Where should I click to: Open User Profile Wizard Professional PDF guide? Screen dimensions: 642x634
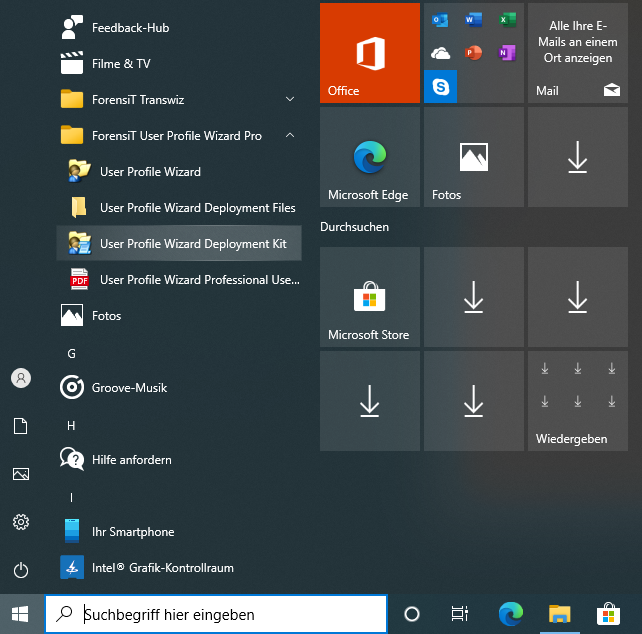point(179,280)
